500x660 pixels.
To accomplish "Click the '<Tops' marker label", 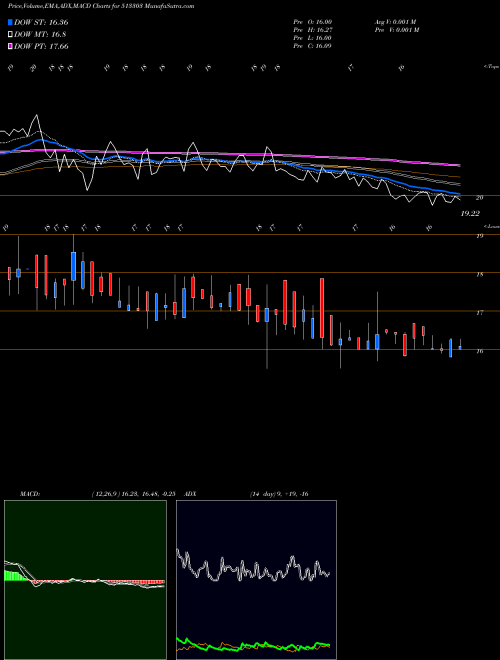I will [491, 67].
